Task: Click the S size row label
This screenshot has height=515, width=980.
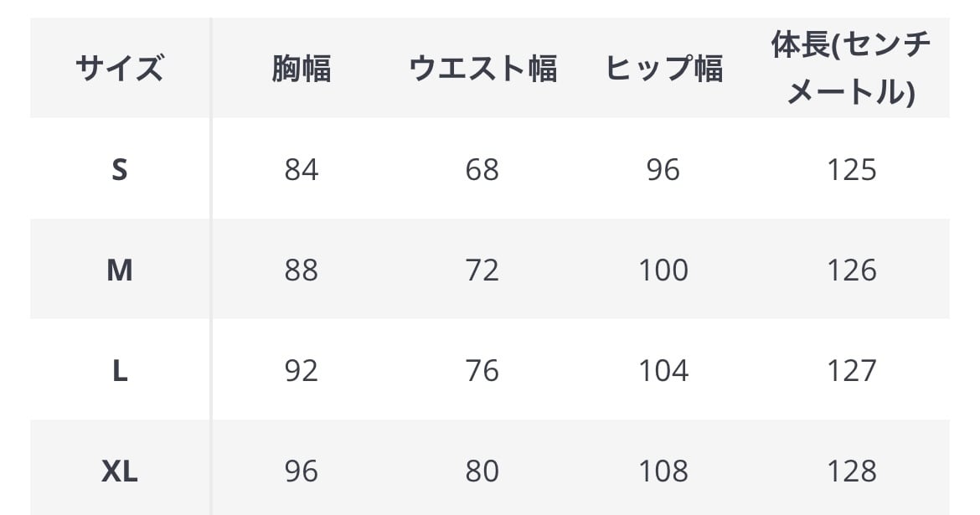Action: (119, 170)
